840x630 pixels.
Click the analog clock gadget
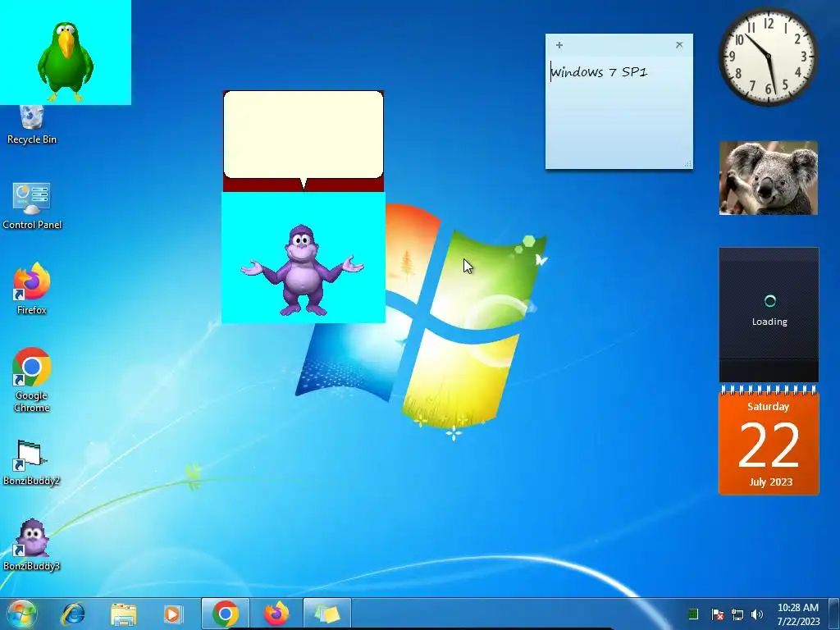coord(768,56)
